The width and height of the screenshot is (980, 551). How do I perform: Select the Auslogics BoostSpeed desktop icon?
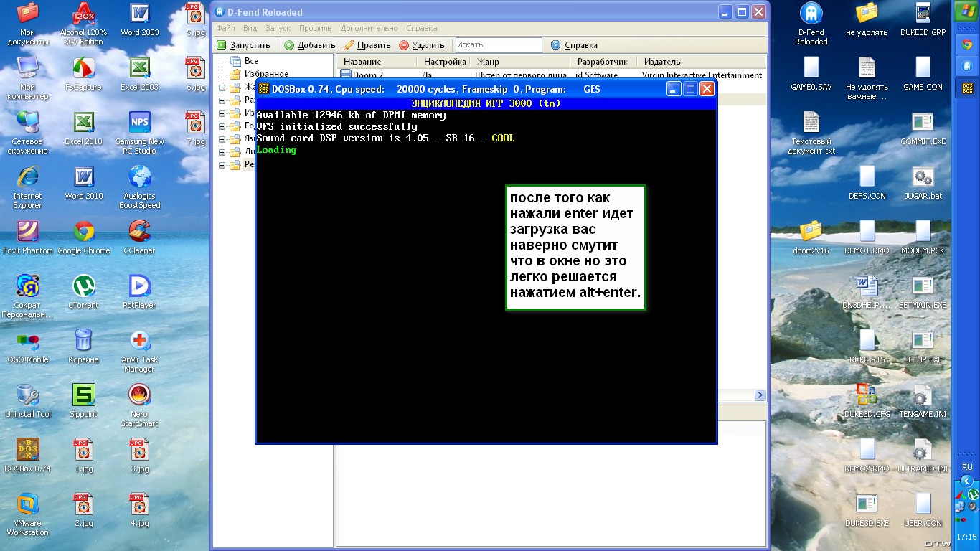point(140,188)
